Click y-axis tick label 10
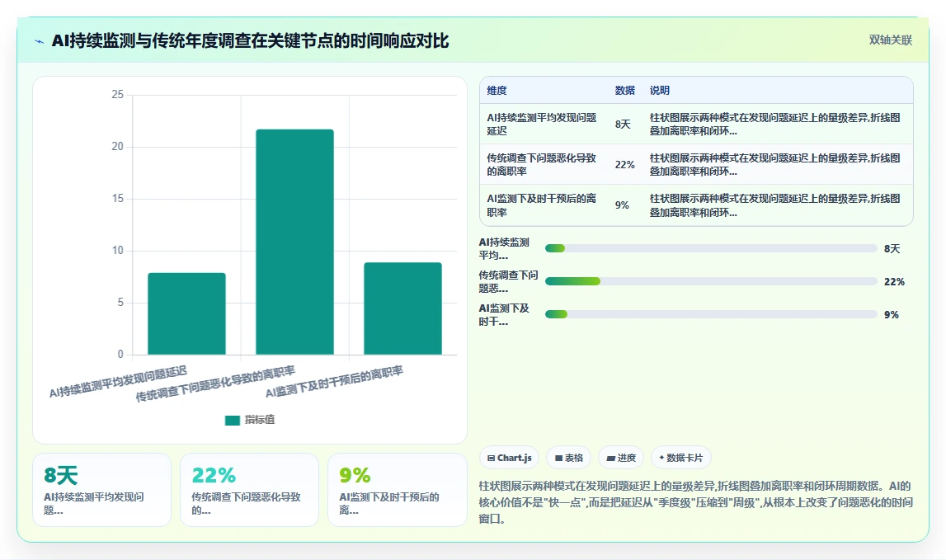Image resolution: width=946 pixels, height=560 pixels. pos(118,251)
